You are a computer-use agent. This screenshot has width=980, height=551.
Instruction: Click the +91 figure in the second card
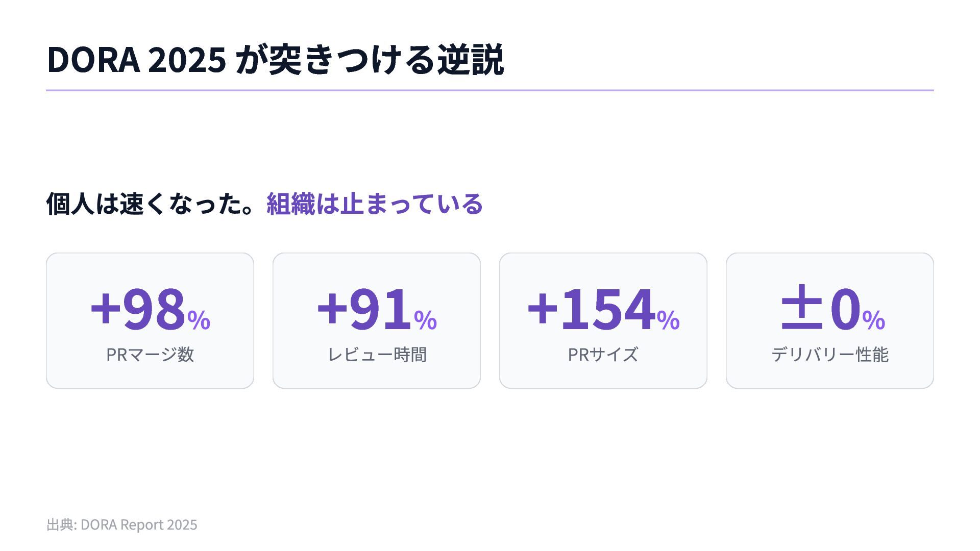(364, 309)
